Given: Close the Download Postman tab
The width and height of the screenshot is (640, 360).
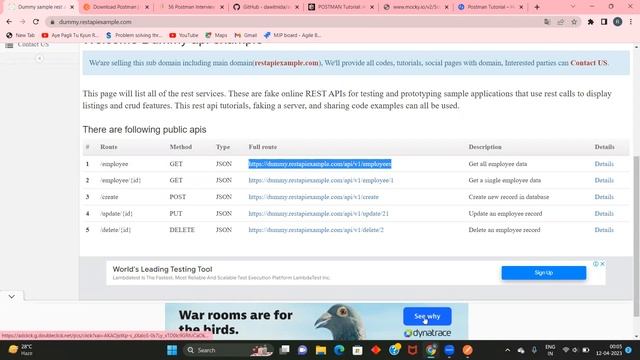Looking at the screenshot, I should [147, 7].
